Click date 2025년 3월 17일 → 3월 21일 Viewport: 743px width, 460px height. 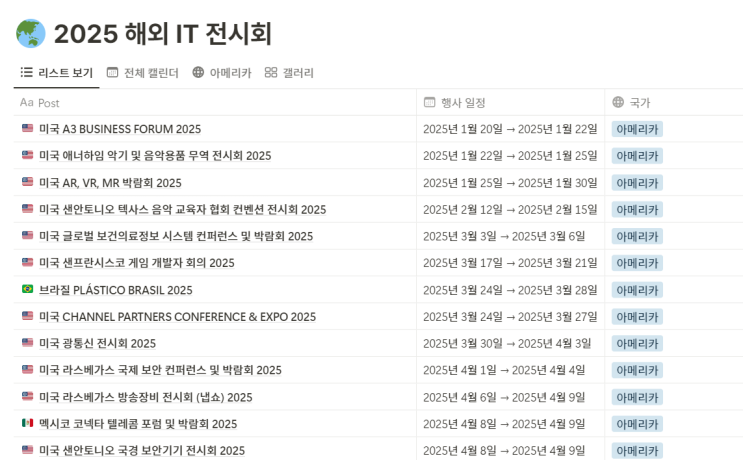click(510, 263)
